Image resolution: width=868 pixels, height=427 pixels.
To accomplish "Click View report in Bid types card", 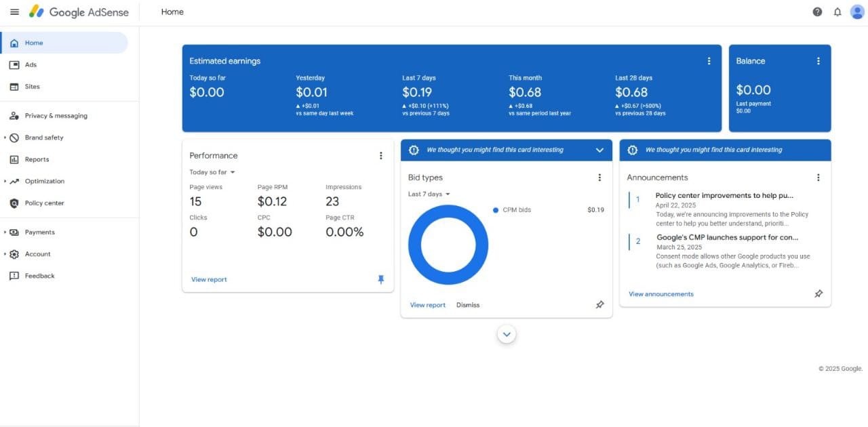I will pos(428,305).
